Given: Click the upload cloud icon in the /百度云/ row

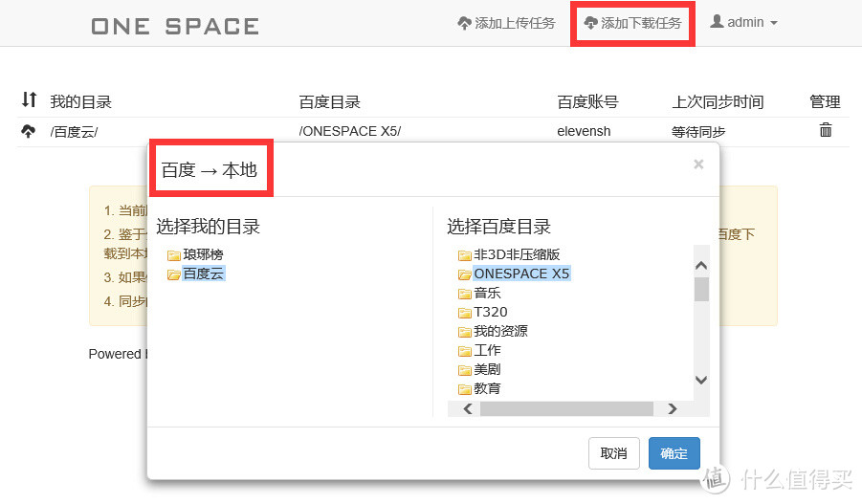Looking at the screenshot, I should 28,131.
